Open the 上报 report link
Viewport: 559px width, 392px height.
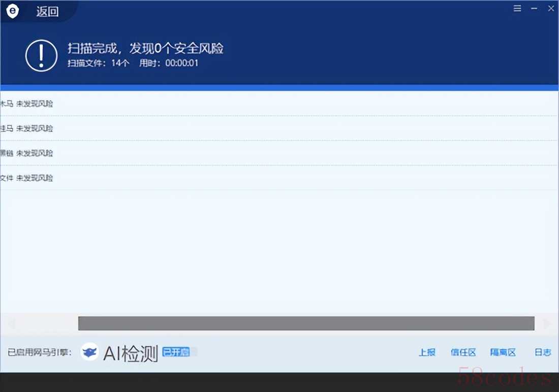(427, 352)
